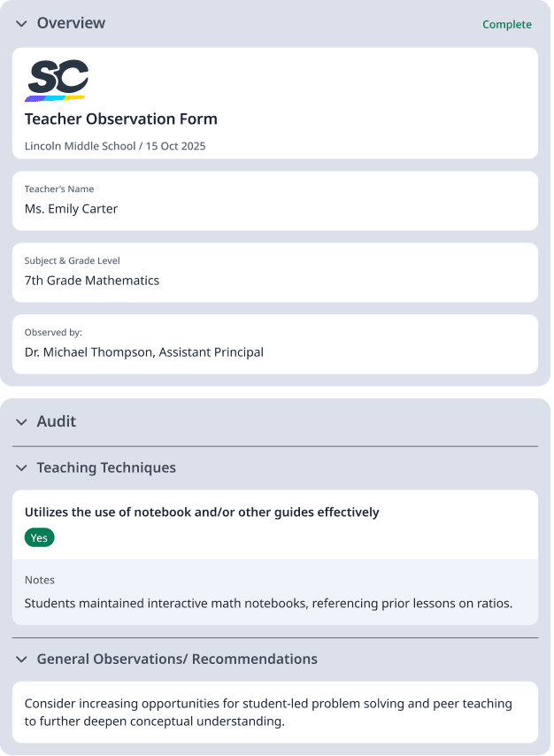
Task: Click the Lincoln Middle School date line
Action: click(x=113, y=146)
